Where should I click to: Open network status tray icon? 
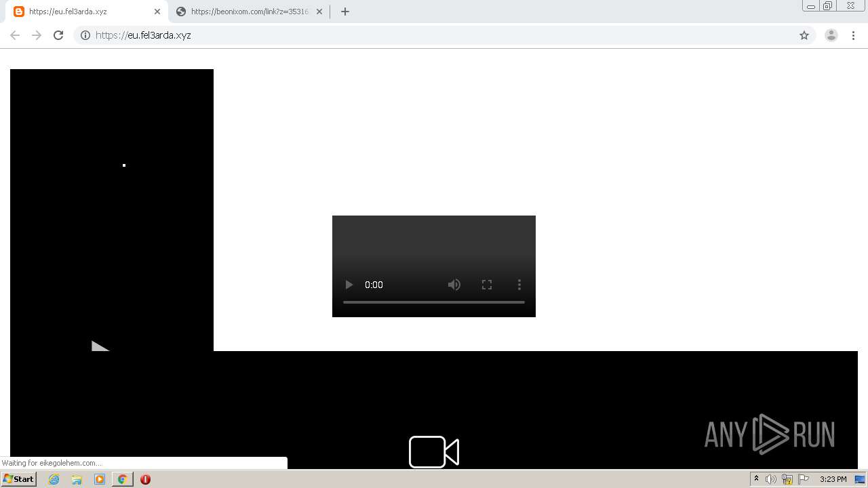click(x=787, y=479)
